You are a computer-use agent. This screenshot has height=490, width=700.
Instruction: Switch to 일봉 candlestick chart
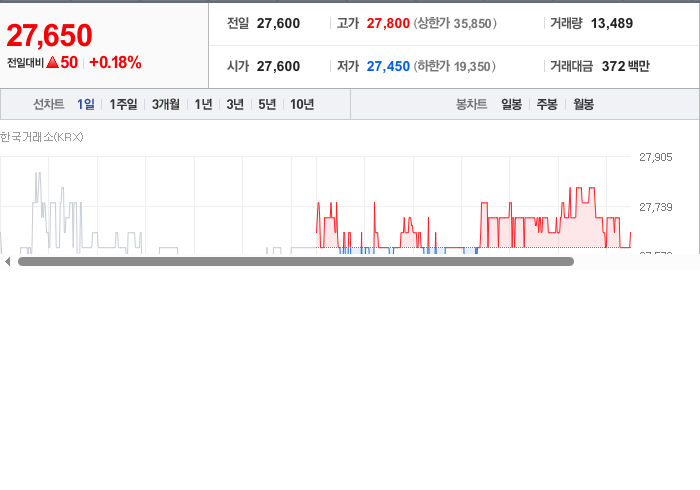(x=512, y=104)
